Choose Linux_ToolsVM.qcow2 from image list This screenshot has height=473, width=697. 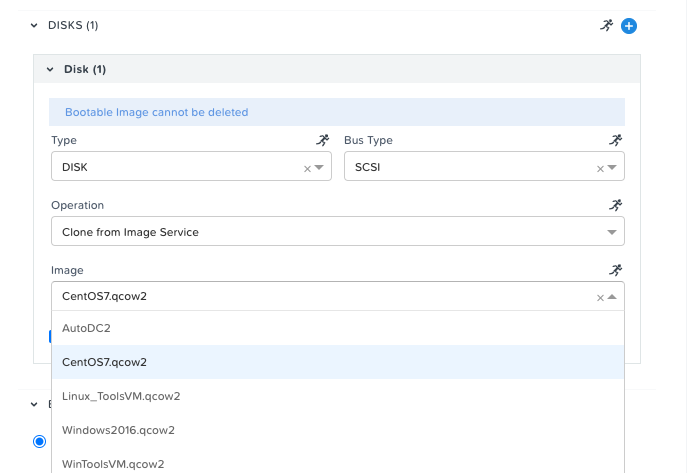338,396
